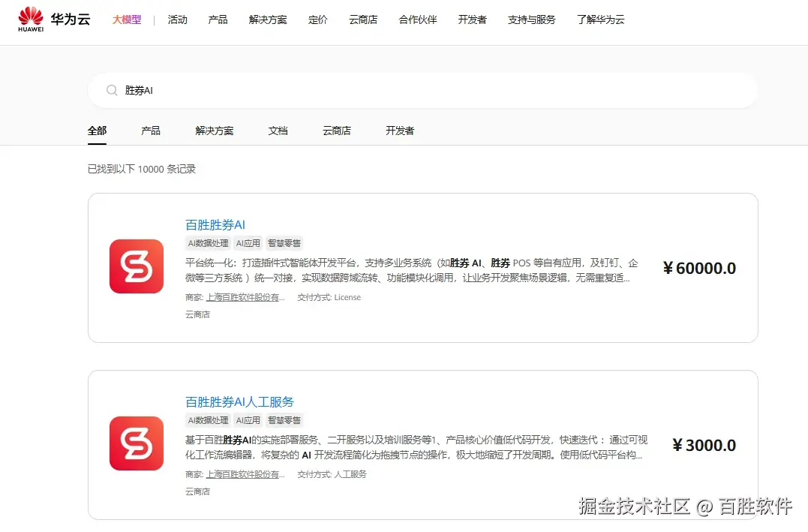Open the 百胜胜券AI人工服务 product link
This screenshot has height=532, width=808.
[x=239, y=401]
